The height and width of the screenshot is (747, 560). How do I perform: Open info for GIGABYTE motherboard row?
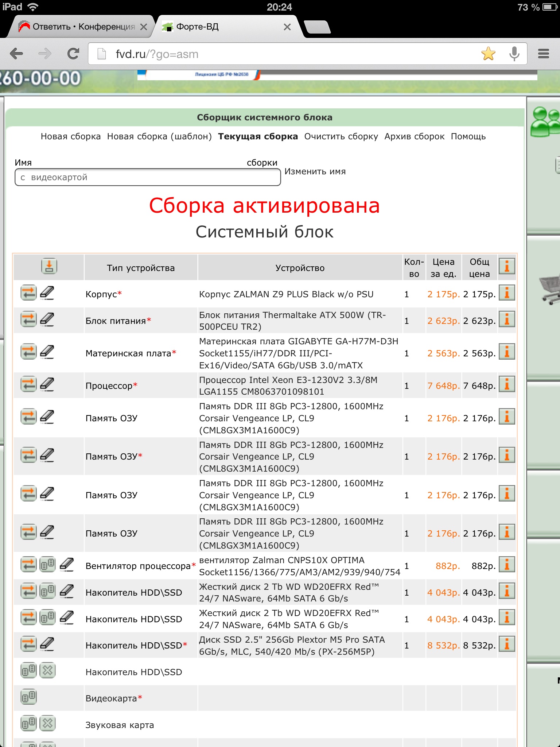(507, 352)
